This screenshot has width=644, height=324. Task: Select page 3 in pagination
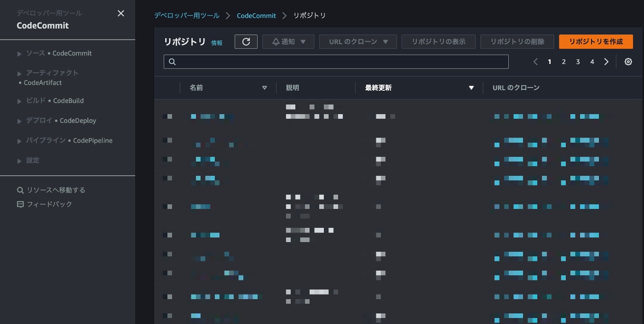click(x=578, y=62)
